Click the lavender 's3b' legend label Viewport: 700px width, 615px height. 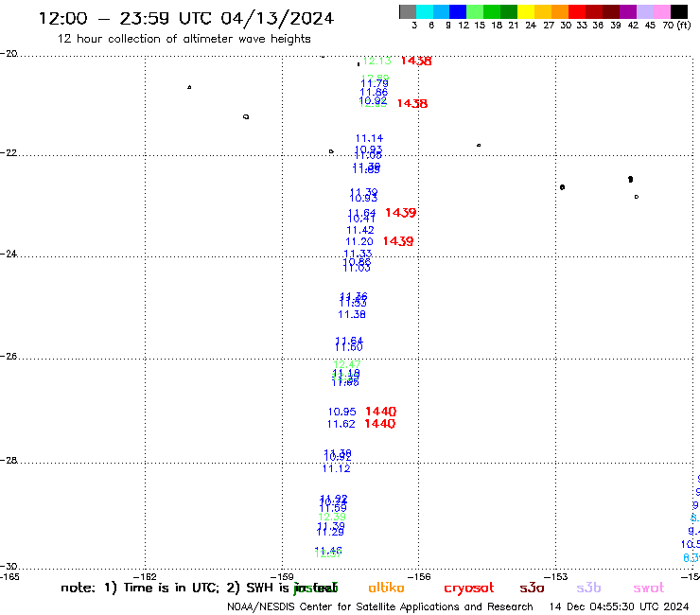click(588, 588)
